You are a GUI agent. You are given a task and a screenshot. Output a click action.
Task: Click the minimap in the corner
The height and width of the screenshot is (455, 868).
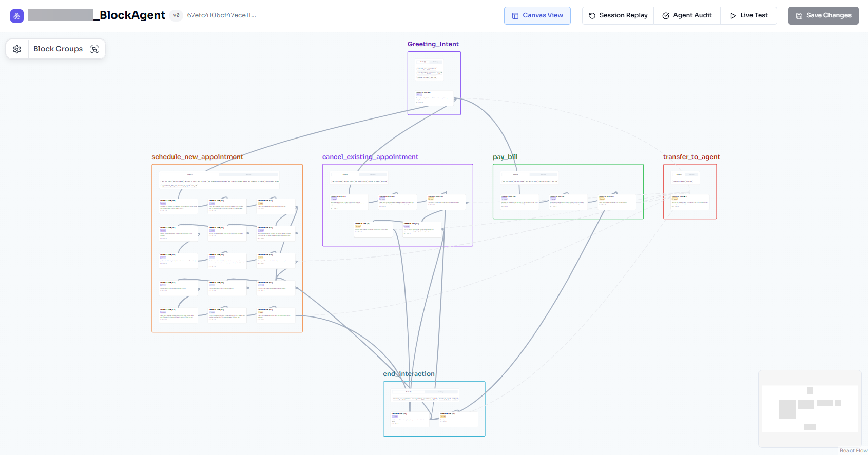[809, 408]
